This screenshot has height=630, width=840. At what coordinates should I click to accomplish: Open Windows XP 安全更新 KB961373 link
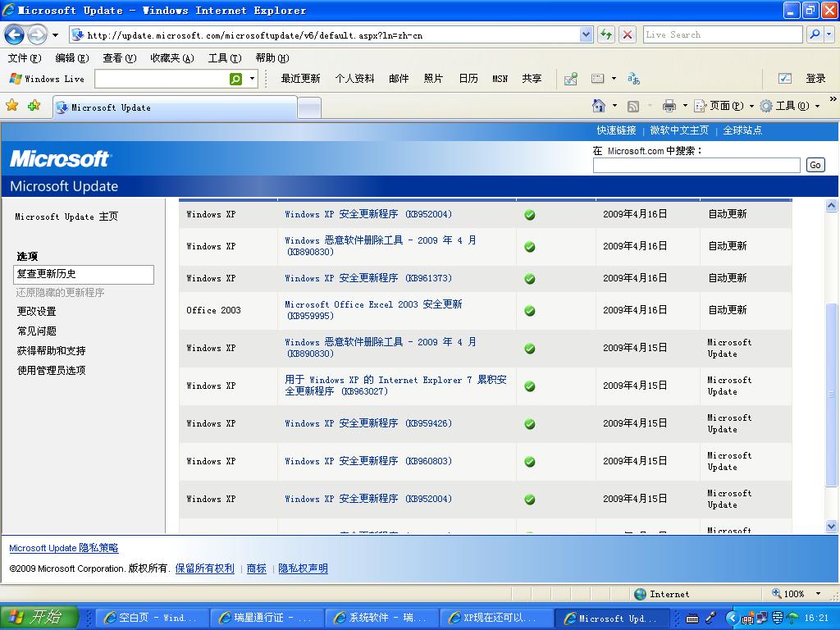(368, 278)
